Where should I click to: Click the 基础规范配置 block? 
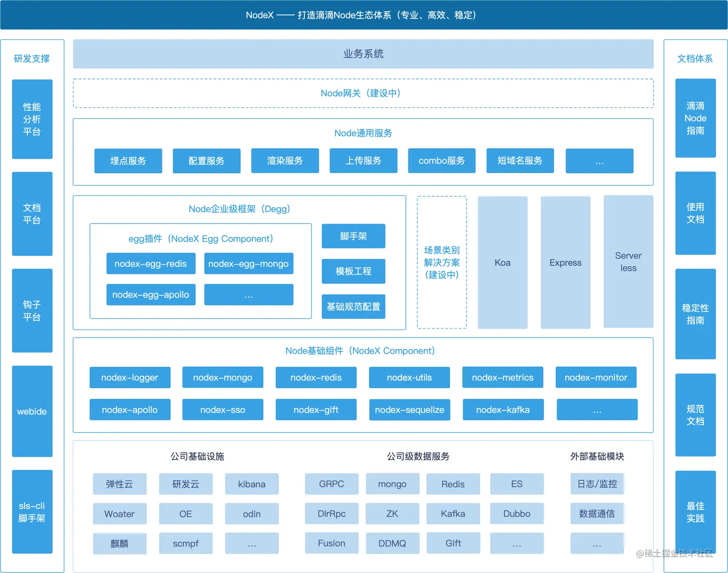(x=353, y=306)
